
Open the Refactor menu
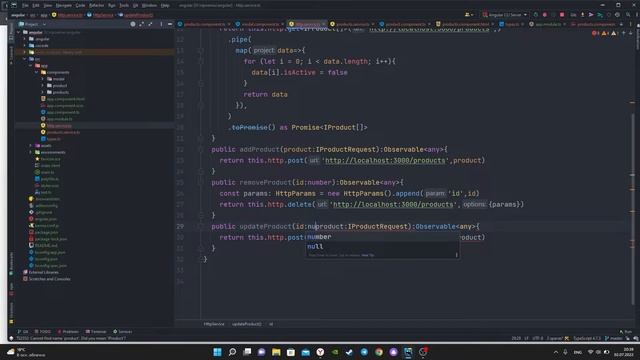(96, 5)
